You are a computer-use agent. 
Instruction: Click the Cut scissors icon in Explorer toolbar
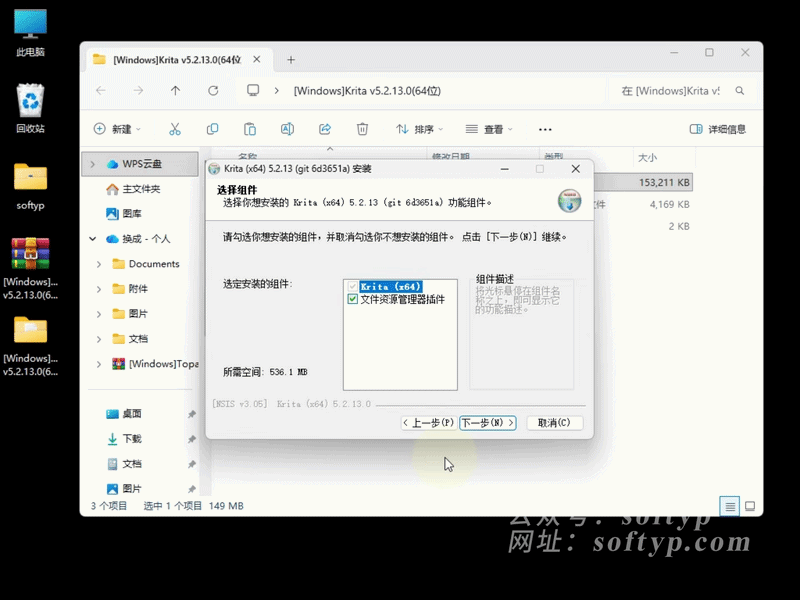[175, 129]
